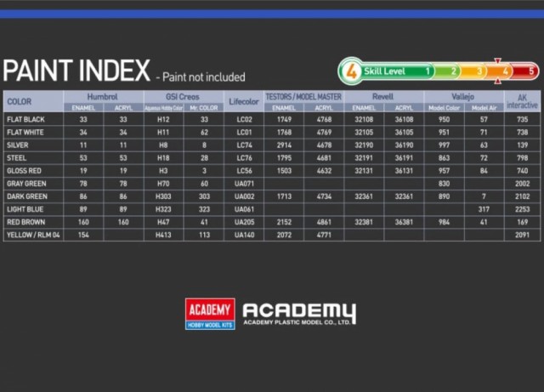The height and width of the screenshot is (392, 544).
Task: Click the white ACADEMY wordmark logo
Action: point(299,314)
